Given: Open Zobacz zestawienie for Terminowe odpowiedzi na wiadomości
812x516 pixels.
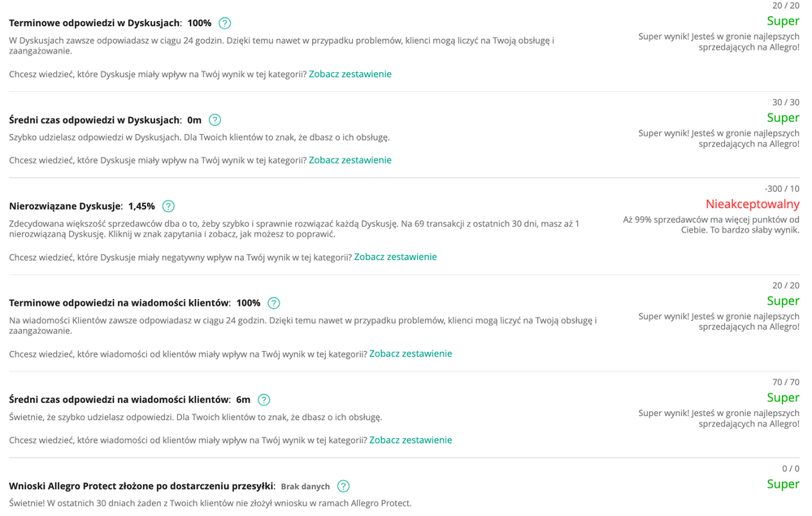Looking at the screenshot, I should [x=410, y=353].
